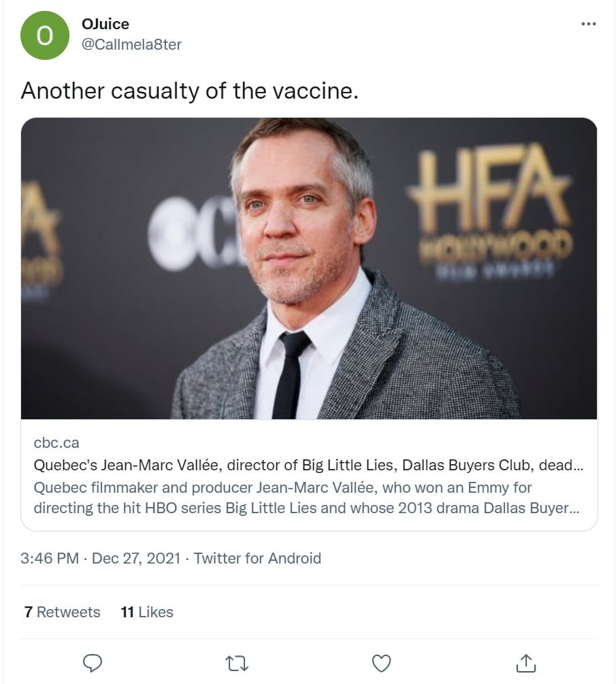Viewport: 616px width, 684px height.
Task: Click the 3:46 PM tweet time
Action: pyautogui.click(x=50, y=559)
